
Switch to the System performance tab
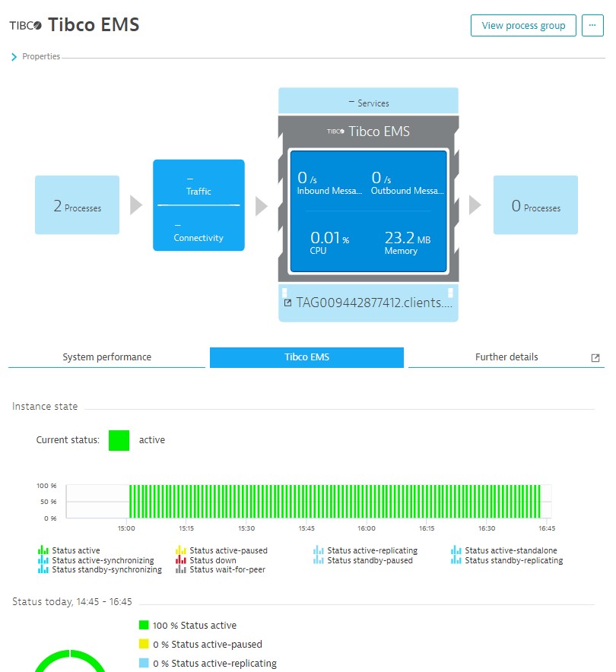point(106,357)
